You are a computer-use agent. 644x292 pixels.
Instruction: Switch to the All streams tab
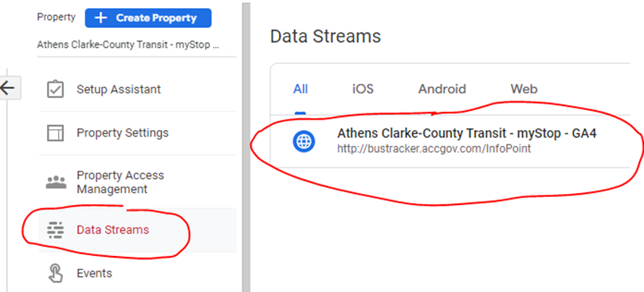coord(300,89)
